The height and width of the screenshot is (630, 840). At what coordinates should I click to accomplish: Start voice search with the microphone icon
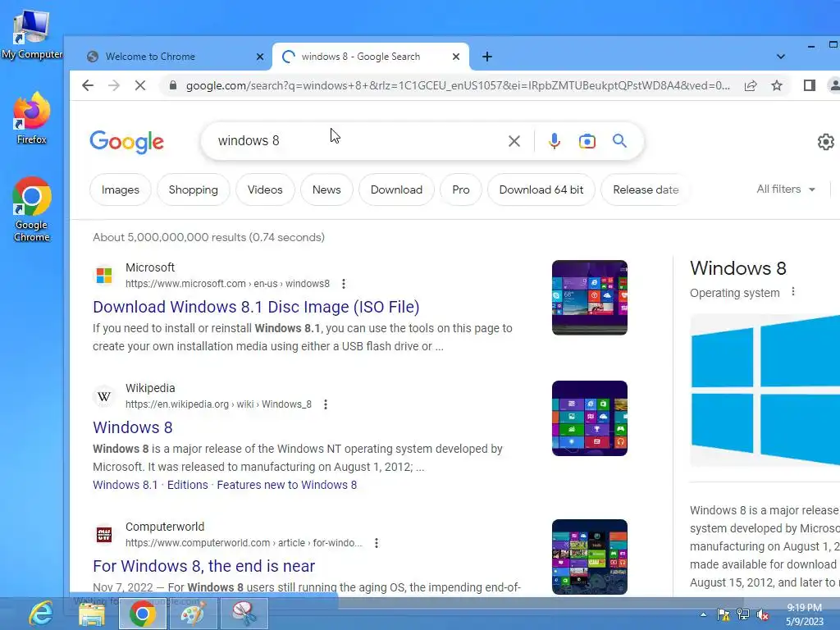[555, 141]
